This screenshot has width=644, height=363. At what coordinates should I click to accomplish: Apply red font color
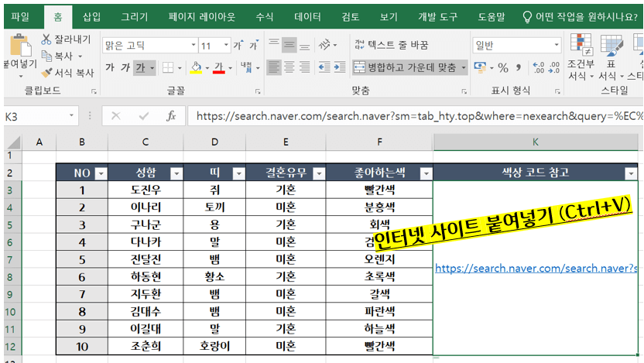(x=219, y=67)
